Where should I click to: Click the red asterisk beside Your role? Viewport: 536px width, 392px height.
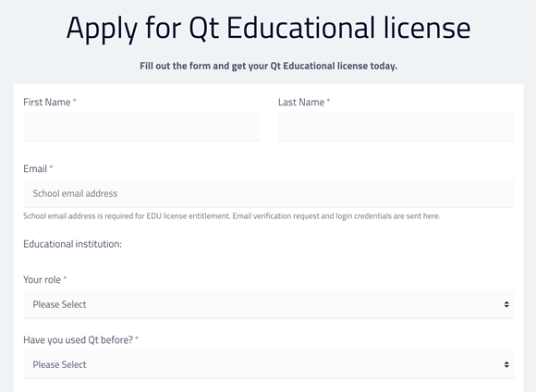[65, 278]
